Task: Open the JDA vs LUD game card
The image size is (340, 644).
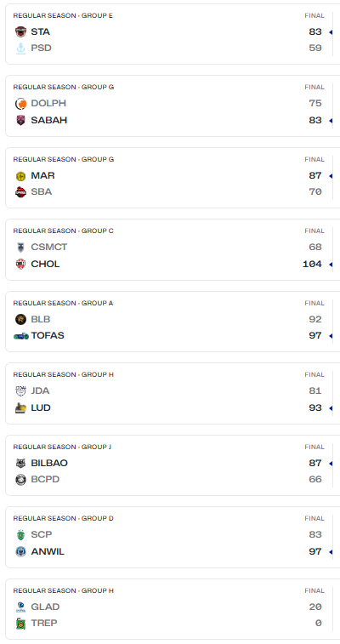Action: tap(173, 394)
